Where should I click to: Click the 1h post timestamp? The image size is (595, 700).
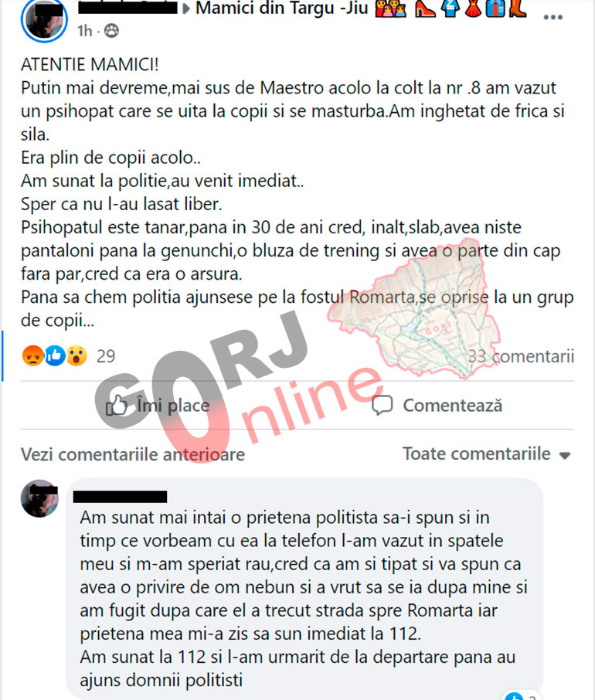(x=85, y=31)
